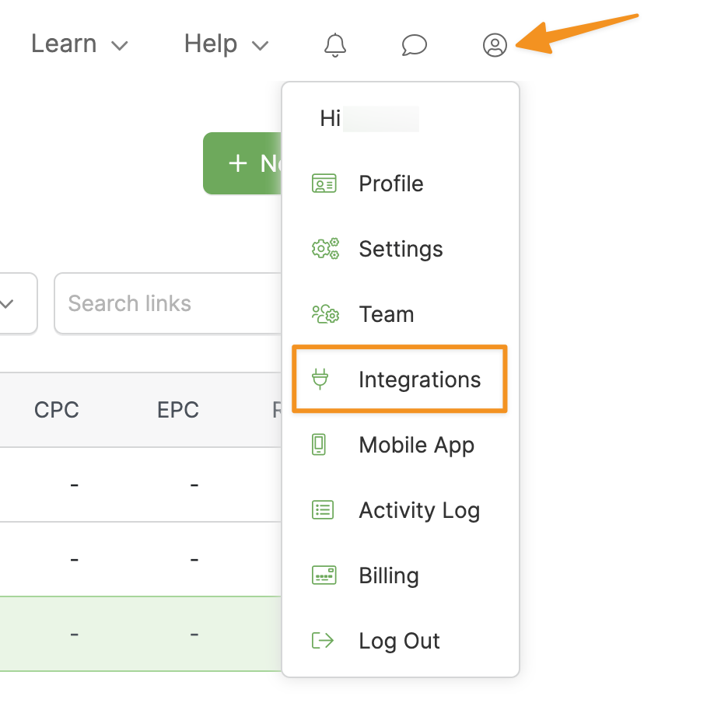Click the Team people icon
The width and height of the screenshot is (728, 717).
coord(324,315)
